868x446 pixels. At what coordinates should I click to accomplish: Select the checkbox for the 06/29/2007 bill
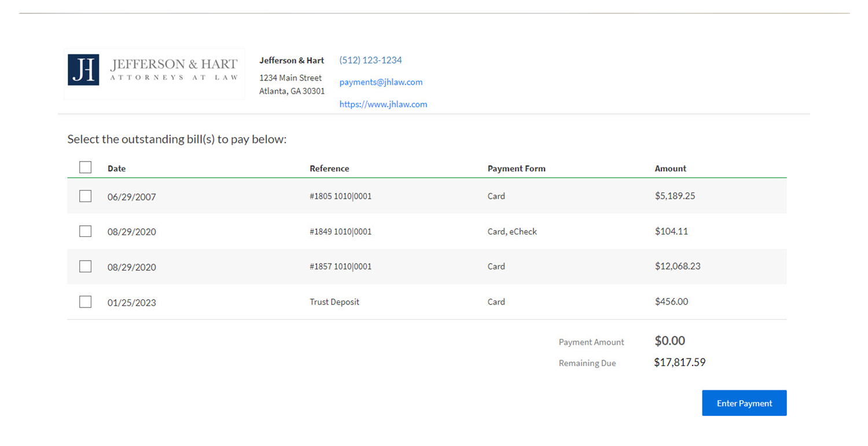85,196
